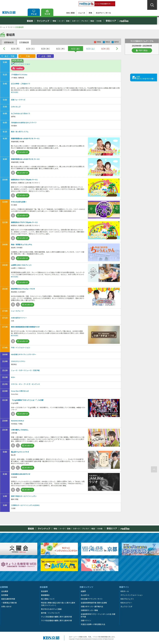Open ラインナップ in the top green menu
This screenshot has height=644, width=159.
tap(43, 21)
